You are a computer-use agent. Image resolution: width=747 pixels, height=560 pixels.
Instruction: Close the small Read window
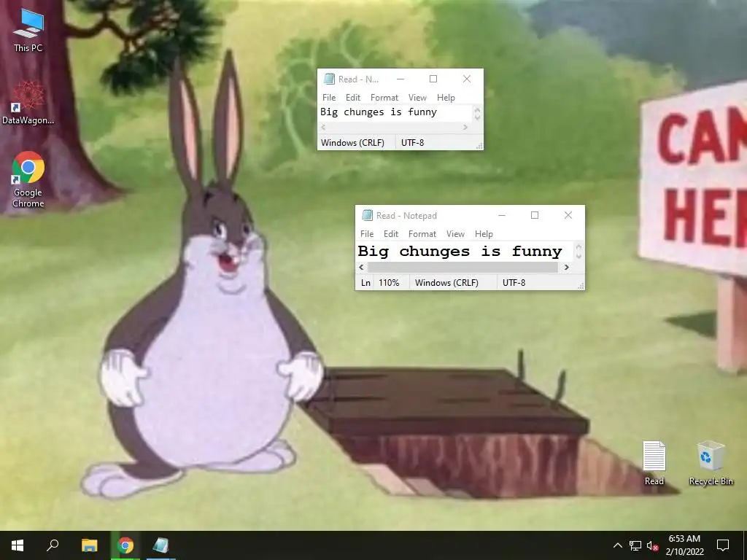pos(467,79)
